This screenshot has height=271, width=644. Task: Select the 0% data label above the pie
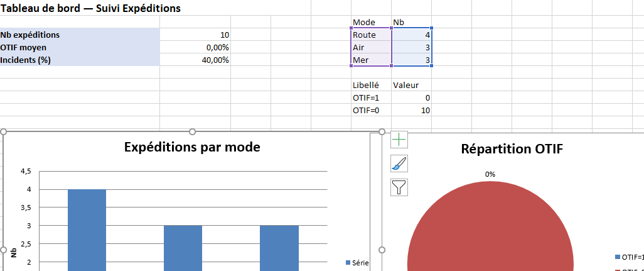pyautogui.click(x=490, y=174)
